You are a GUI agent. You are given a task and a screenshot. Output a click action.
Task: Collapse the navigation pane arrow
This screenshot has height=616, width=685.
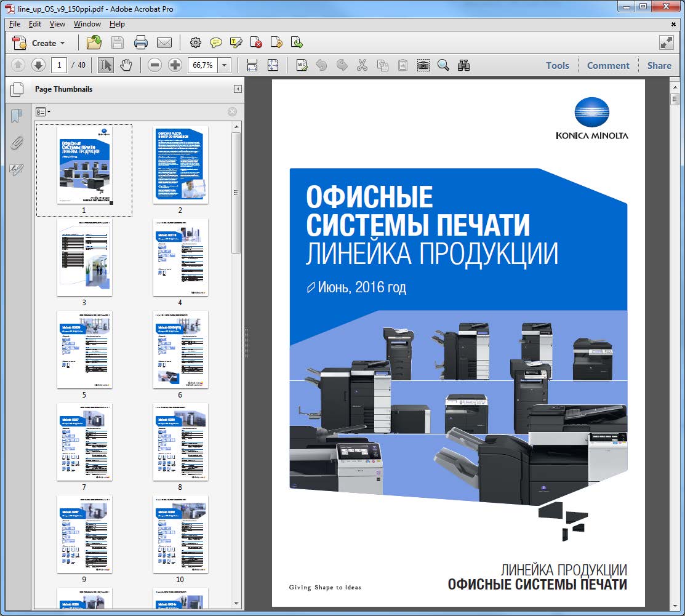point(238,89)
